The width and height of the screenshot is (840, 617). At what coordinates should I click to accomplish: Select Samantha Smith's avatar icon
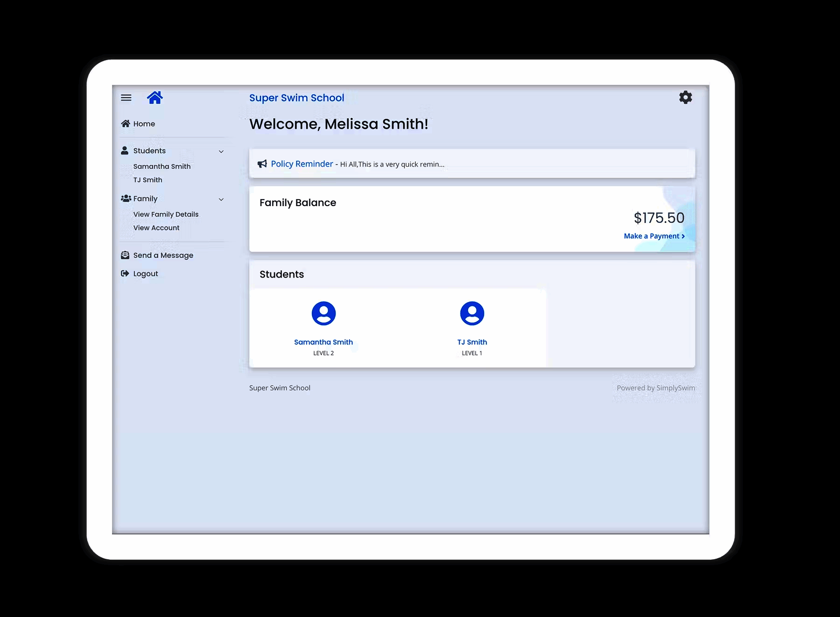(323, 314)
